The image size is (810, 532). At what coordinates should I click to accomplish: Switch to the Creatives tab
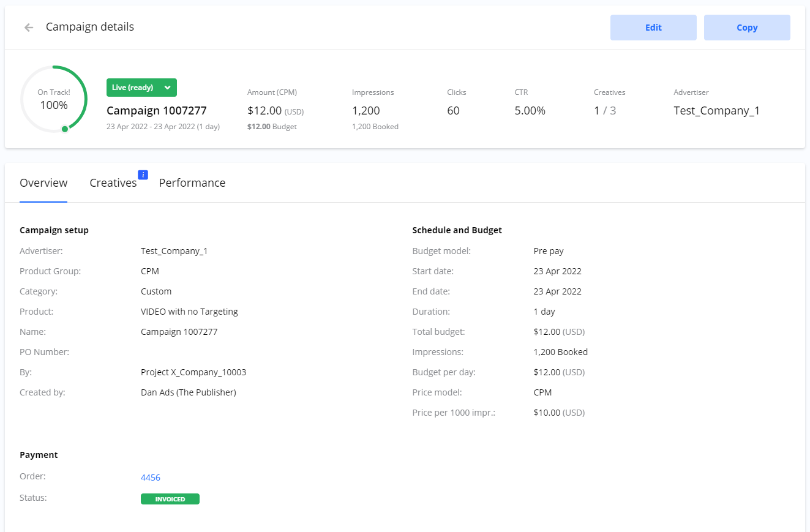(113, 183)
